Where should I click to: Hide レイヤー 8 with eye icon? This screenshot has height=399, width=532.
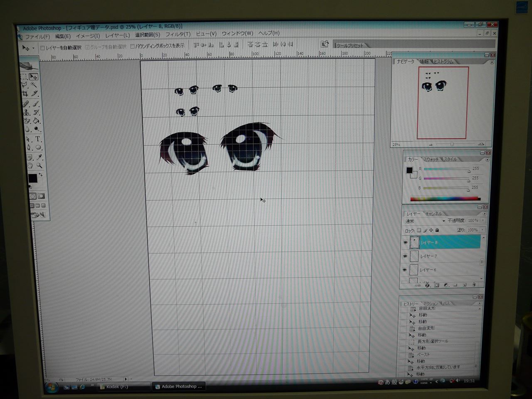click(x=405, y=242)
